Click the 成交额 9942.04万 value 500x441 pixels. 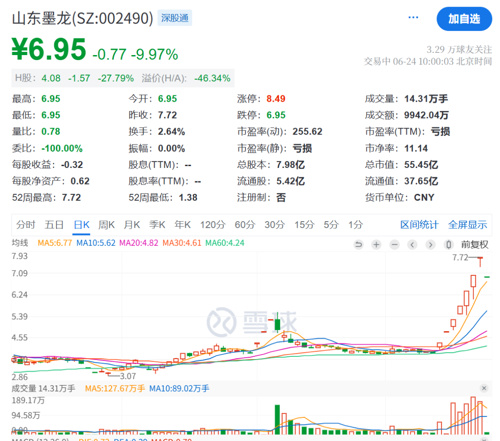pyautogui.click(x=426, y=115)
